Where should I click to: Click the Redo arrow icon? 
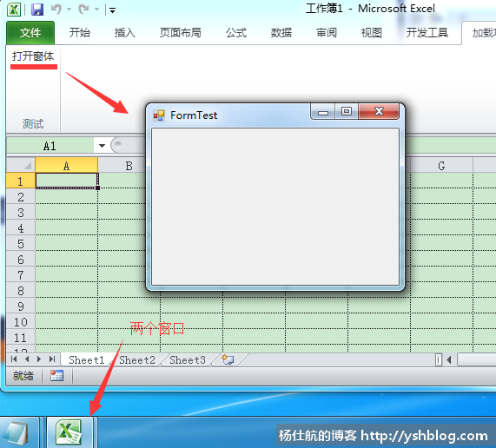click(83, 10)
